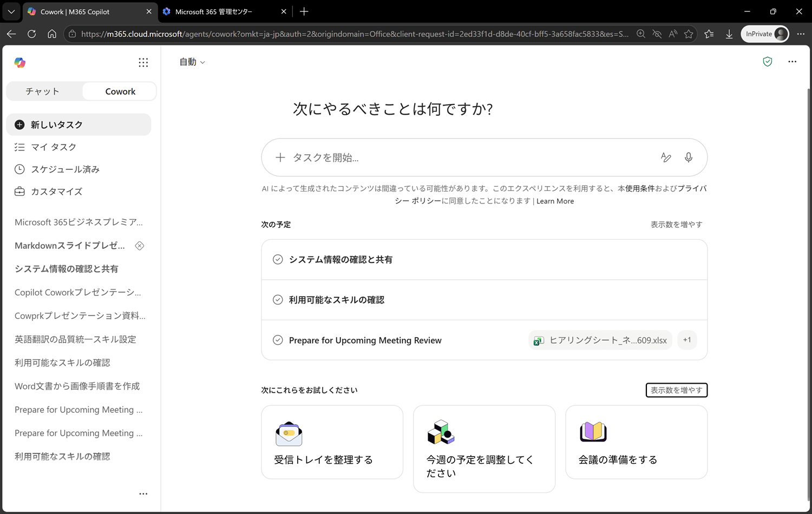Open the browser downloads icon
This screenshot has width=812, height=514.
click(x=729, y=34)
